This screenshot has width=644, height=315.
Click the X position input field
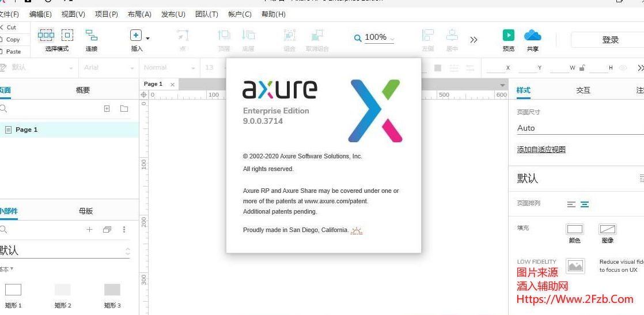496,68
